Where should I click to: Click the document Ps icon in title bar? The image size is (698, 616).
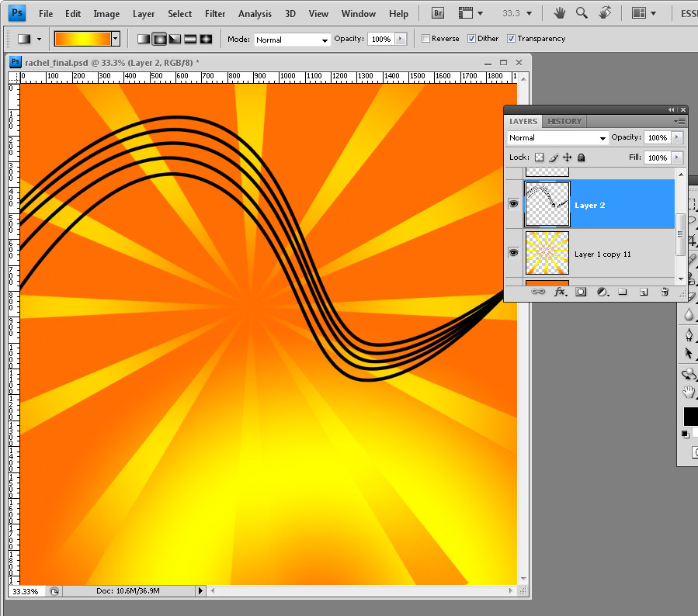click(15, 62)
